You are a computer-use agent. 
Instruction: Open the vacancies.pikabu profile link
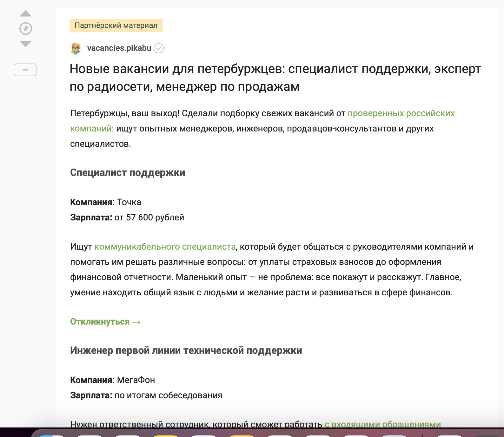pyautogui.click(x=119, y=48)
